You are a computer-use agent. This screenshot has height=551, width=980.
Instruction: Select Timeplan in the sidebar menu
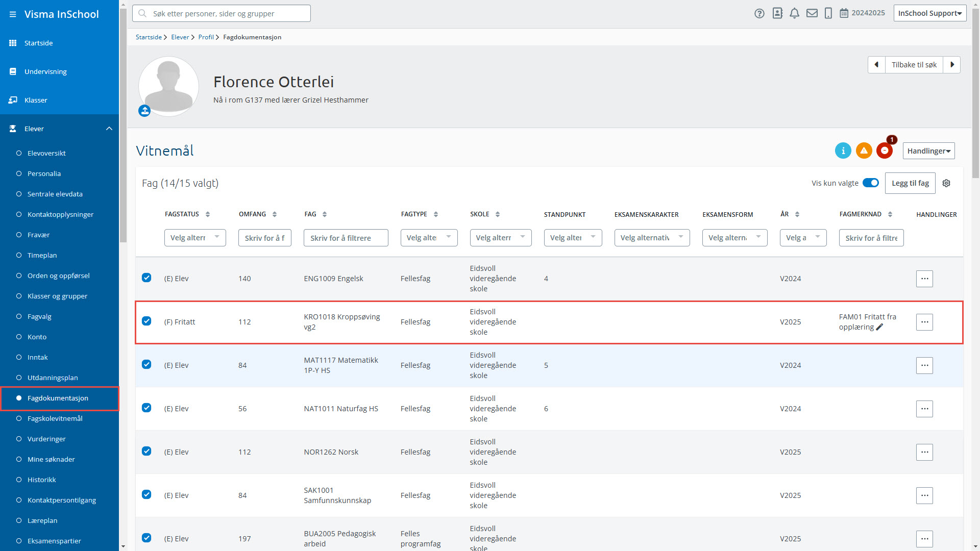tap(42, 255)
